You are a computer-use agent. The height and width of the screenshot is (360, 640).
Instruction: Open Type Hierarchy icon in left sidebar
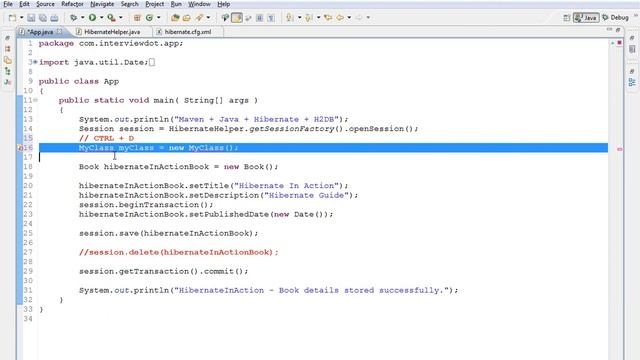pyautogui.click(x=8, y=71)
